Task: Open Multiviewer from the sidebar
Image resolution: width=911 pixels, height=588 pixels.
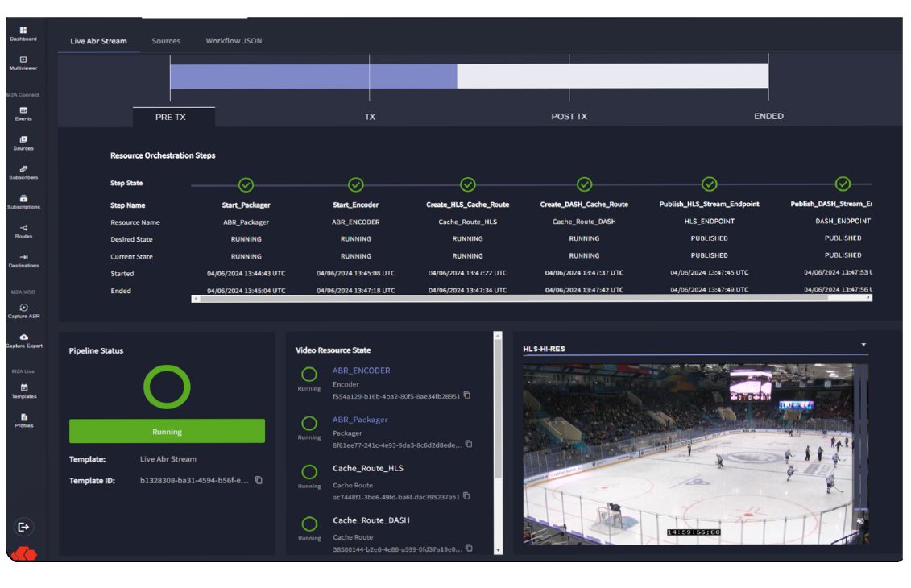Action: pos(23,63)
